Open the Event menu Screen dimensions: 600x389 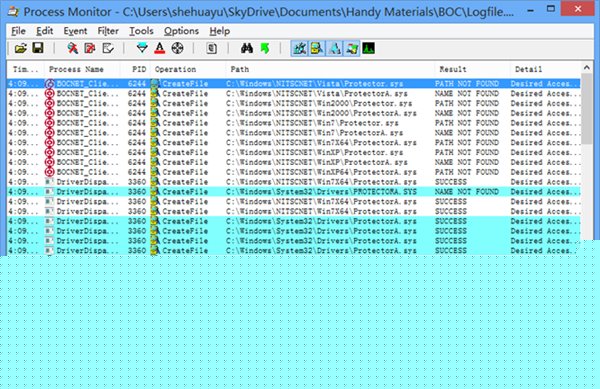click(x=75, y=31)
